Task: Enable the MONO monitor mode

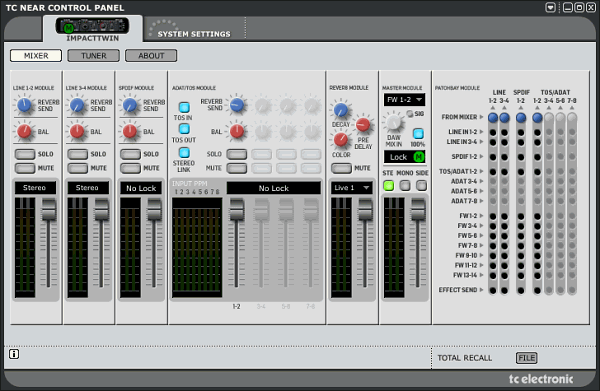Action: [405, 186]
